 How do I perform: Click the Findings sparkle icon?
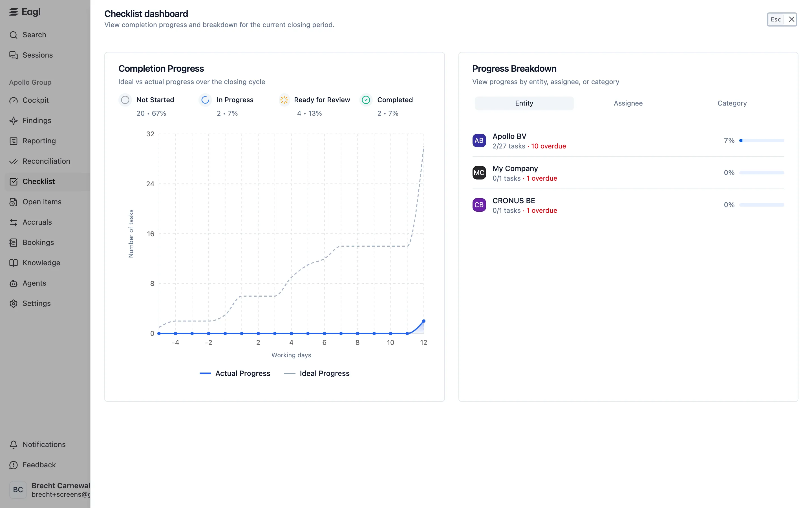click(14, 121)
